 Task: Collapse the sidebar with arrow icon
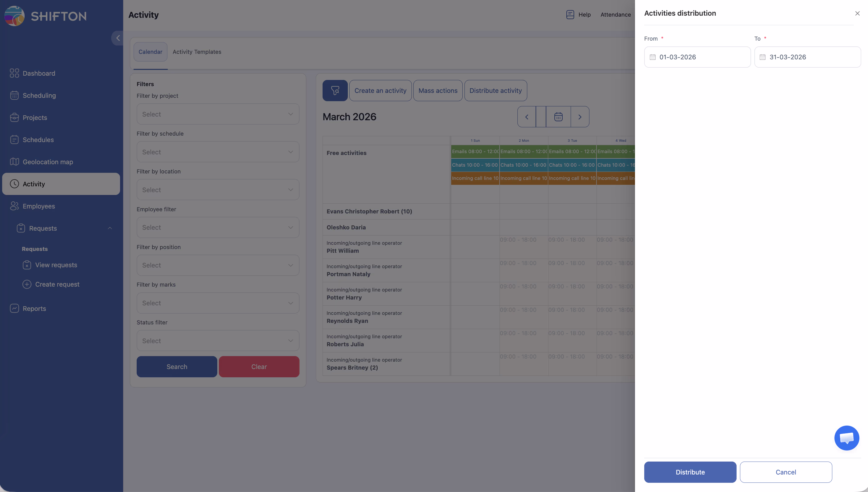[118, 38]
